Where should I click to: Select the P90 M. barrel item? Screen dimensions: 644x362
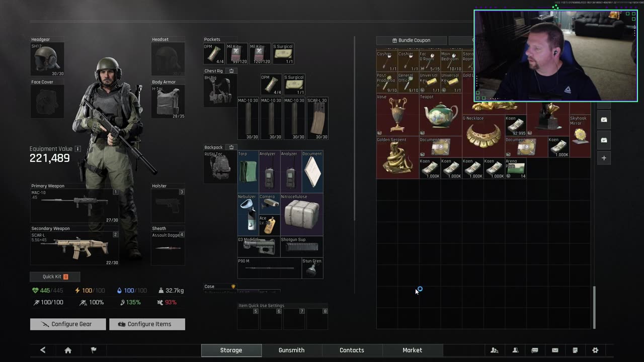[270, 268]
